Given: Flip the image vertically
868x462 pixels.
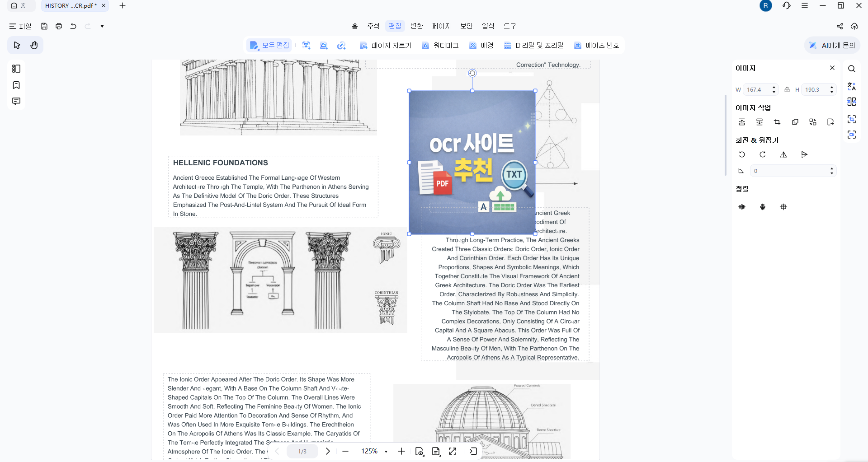Looking at the screenshot, I should coord(804,154).
